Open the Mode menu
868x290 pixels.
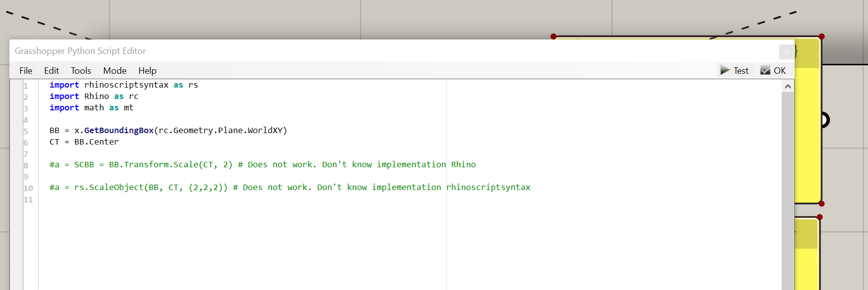115,71
